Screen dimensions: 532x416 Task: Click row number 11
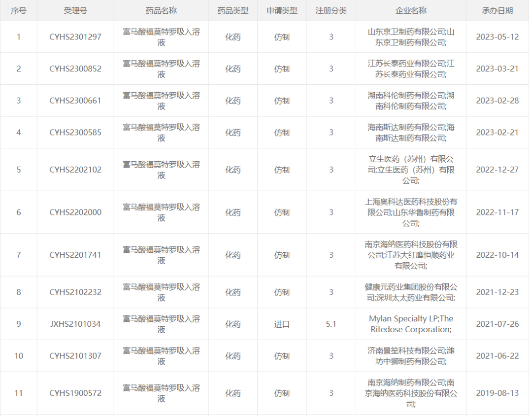pyautogui.click(x=19, y=393)
